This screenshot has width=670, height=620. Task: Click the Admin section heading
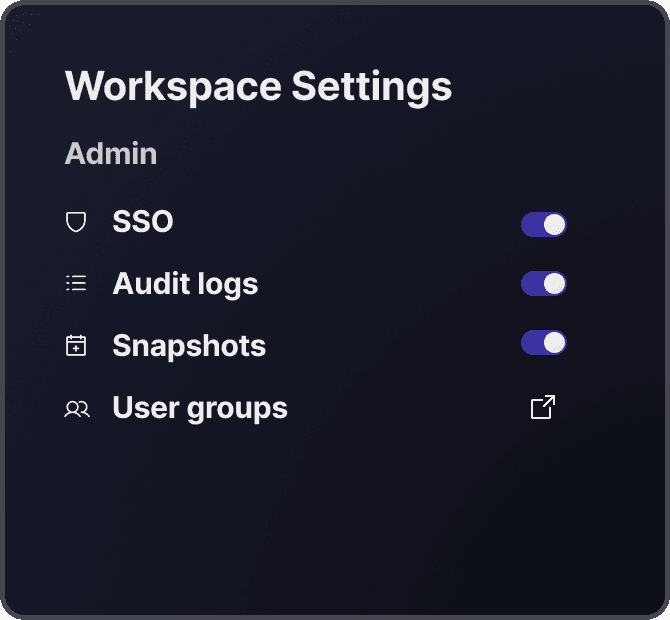(111, 153)
